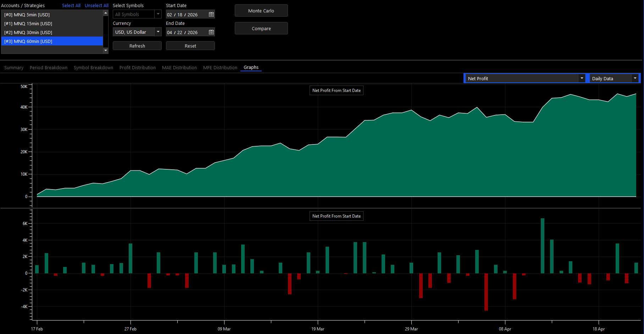Switch to the Summary tab
Screen dimensions: 644x334
pyautogui.click(x=14, y=67)
